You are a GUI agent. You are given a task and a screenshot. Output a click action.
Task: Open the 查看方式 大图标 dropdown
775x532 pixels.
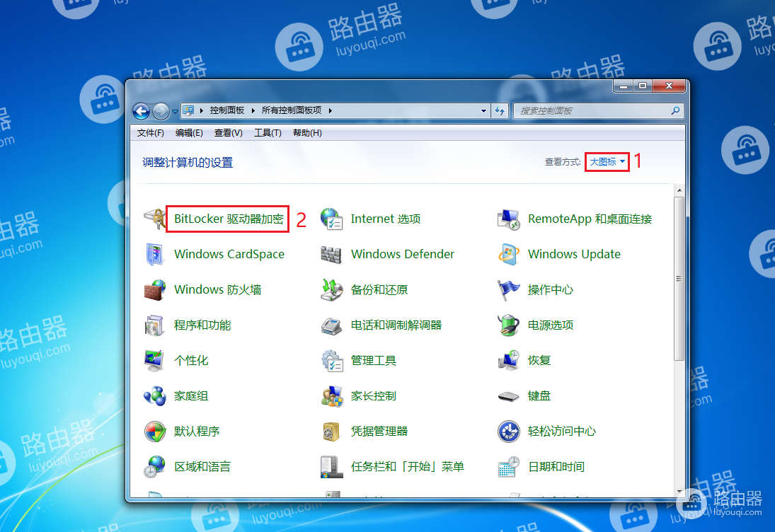[x=607, y=162]
